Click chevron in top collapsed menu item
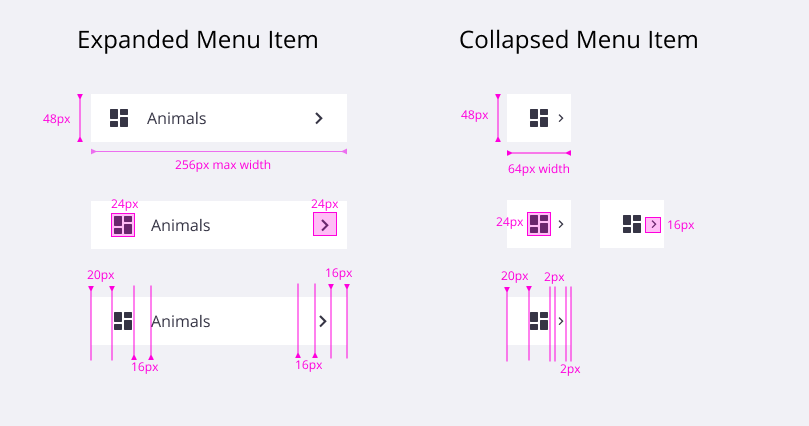809x426 pixels. click(561, 118)
